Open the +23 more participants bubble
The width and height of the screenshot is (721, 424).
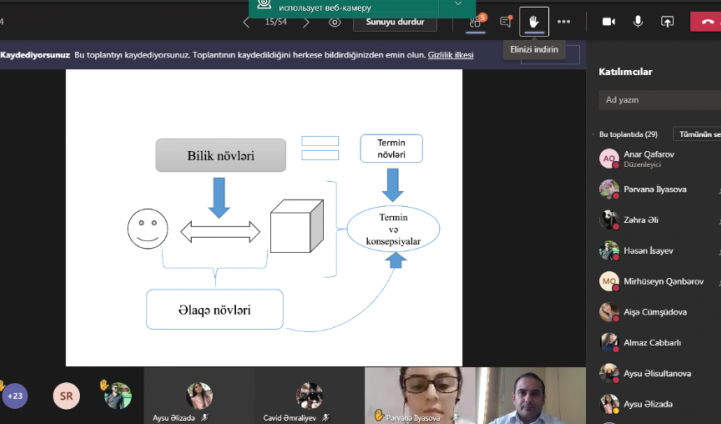[x=15, y=395]
